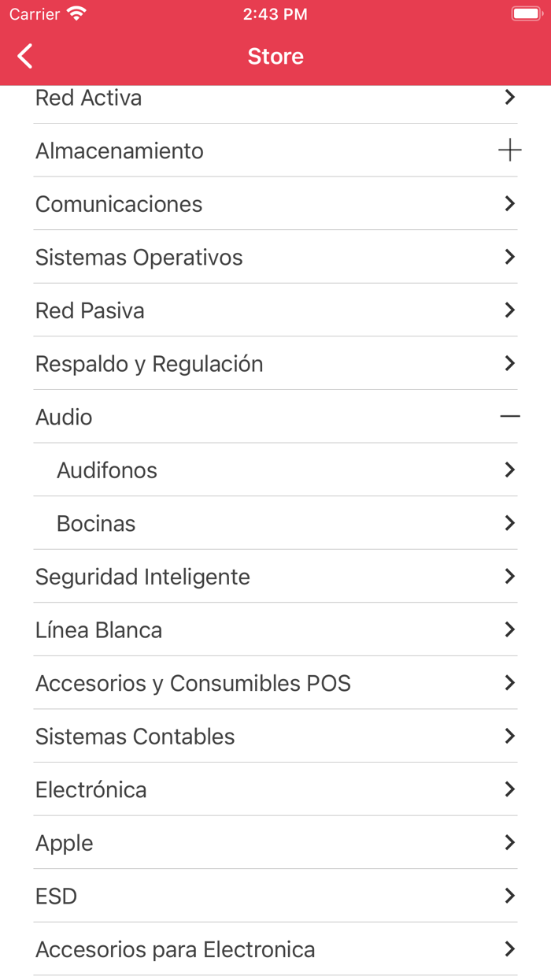Image resolution: width=551 pixels, height=980 pixels.
Task: Open Sistemas Contables category
Action: point(135,737)
